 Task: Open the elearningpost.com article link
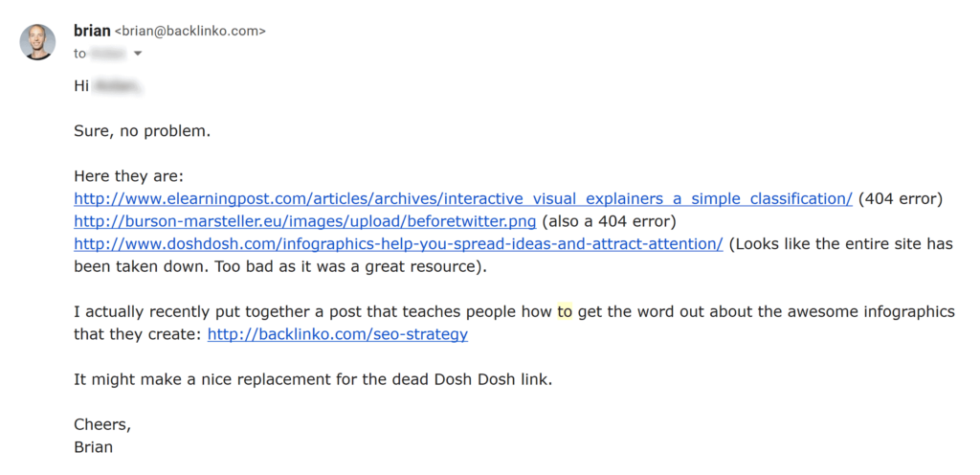point(462,199)
